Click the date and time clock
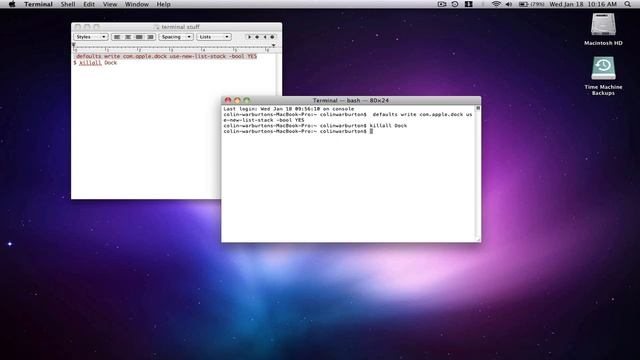This screenshot has height=360, width=640. tap(583, 4)
